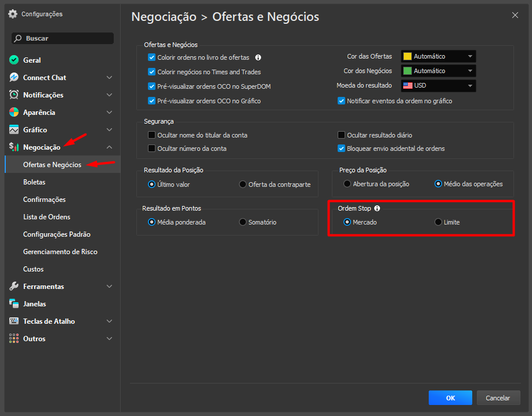Click the Notificações alarm clock icon
Image resolution: width=532 pixels, height=416 pixels.
pos(14,95)
